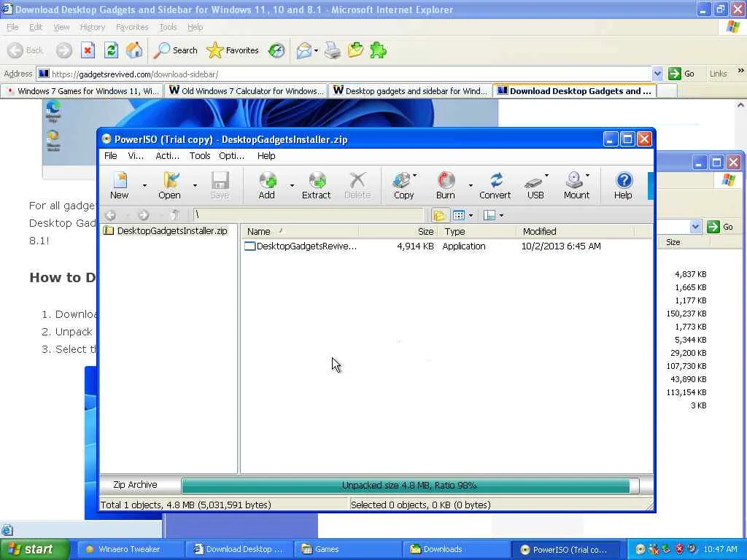Click Go button in background Explorer window

(x=720, y=227)
